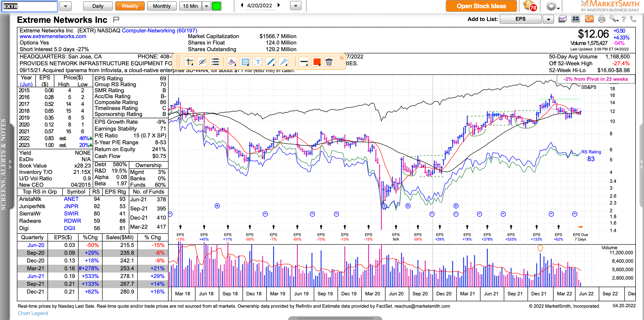Open the ANET symbol link

pyautogui.click(x=71, y=199)
